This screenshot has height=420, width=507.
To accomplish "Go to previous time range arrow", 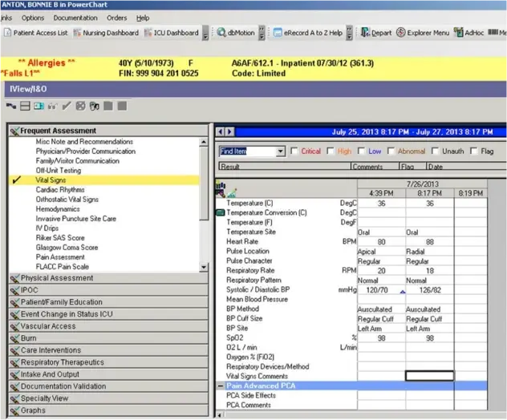I will coord(221,131).
